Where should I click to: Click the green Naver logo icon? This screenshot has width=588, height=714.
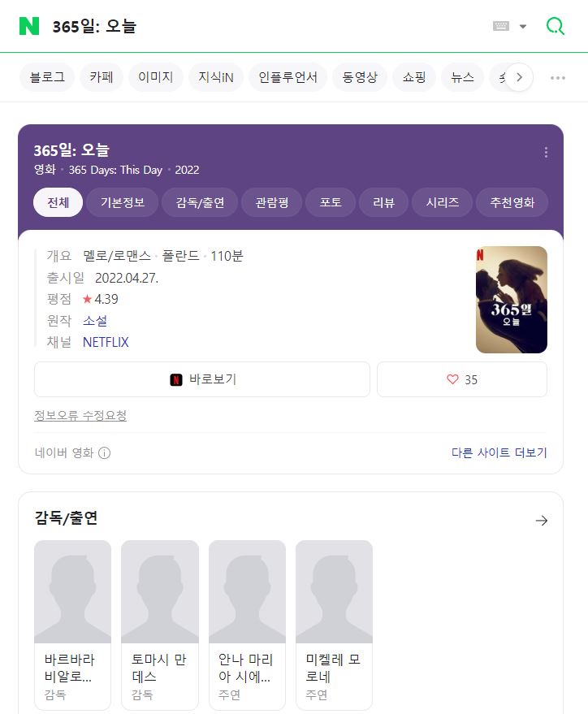(29, 26)
